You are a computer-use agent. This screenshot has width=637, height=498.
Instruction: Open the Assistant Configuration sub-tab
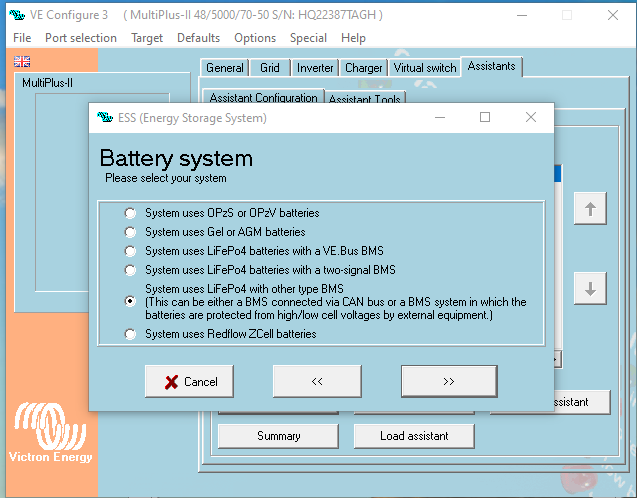pyautogui.click(x=263, y=97)
